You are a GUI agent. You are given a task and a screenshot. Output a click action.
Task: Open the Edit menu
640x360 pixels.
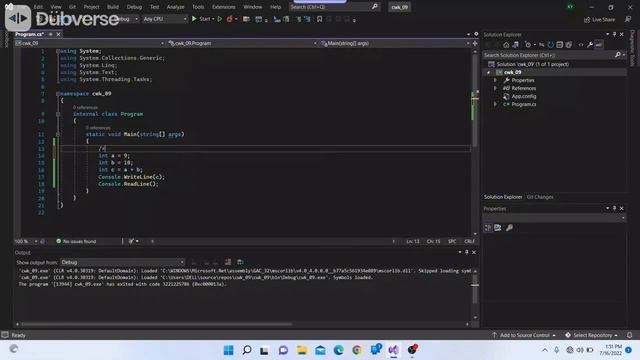[38, 7]
